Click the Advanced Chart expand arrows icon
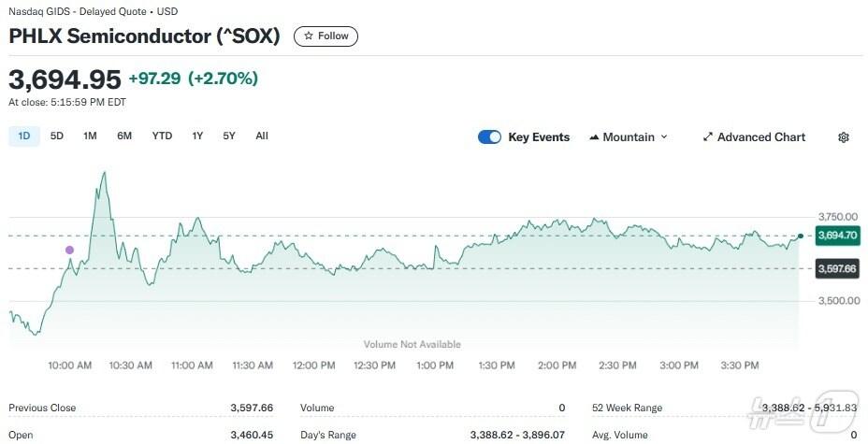Viewport: 868px width, 444px height. point(708,137)
